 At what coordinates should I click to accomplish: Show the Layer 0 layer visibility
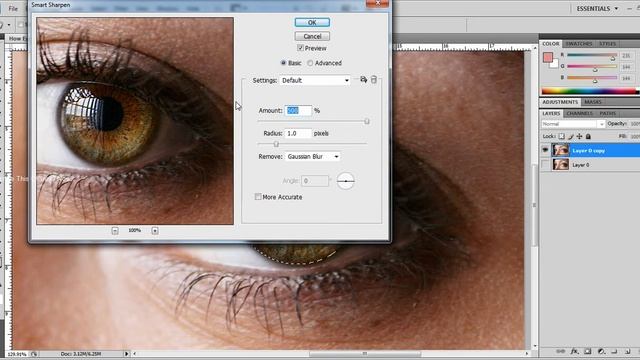click(545, 164)
